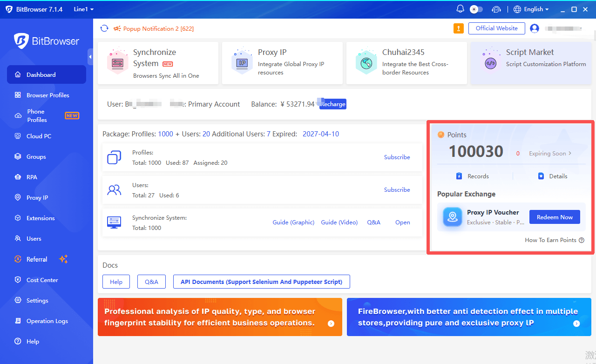Click the Additional Users count 7
Screen dimensions: 596x364
coord(269,134)
